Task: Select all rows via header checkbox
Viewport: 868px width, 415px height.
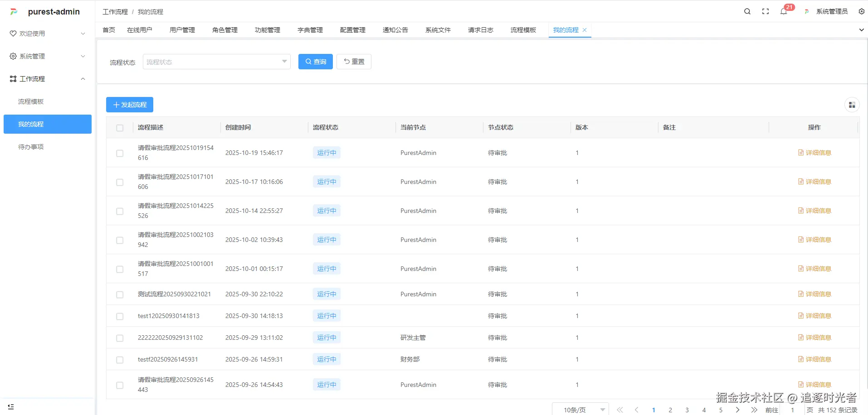Action: (x=120, y=128)
